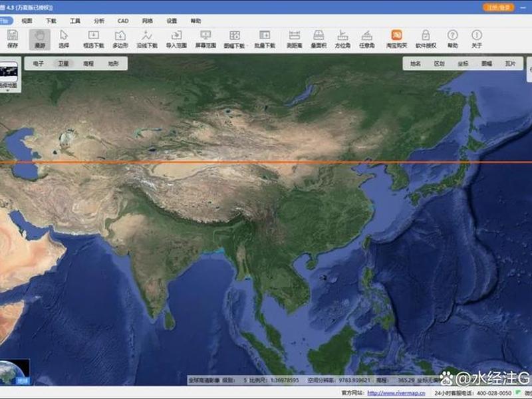Open 关于 about info icon
532x399 pixels.
coord(477,39)
